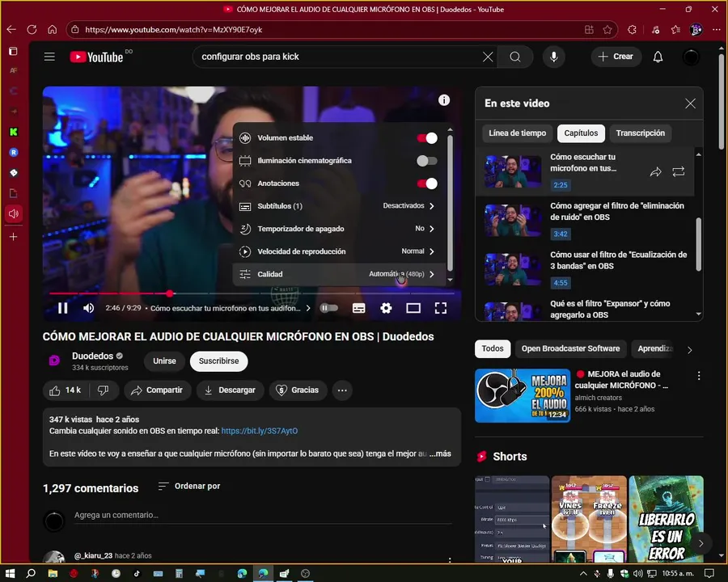Switch to the Transcripción tab
This screenshot has height=582, width=728.
coord(641,133)
